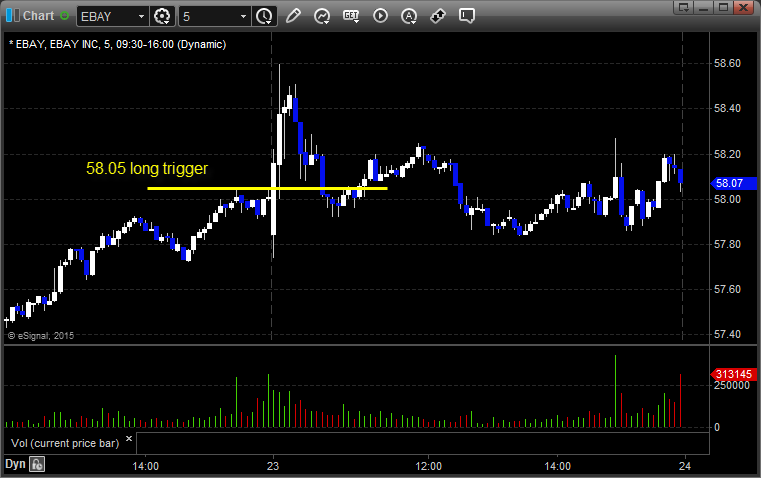Click the 12:00 time axis label

click(429, 466)
